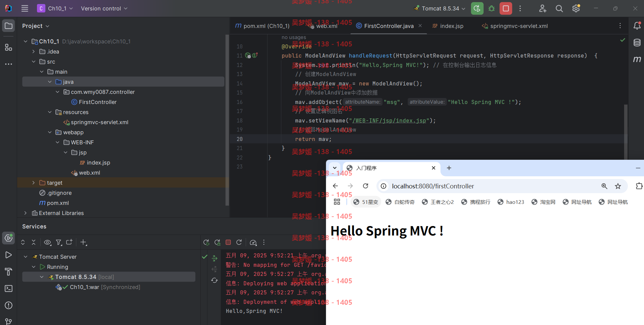Expand the .idea folder

(33, 51)
